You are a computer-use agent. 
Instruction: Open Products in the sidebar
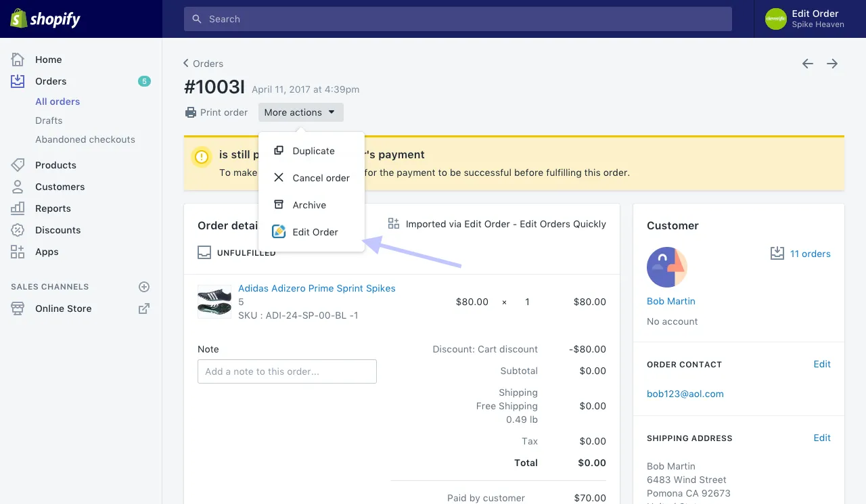55,165
